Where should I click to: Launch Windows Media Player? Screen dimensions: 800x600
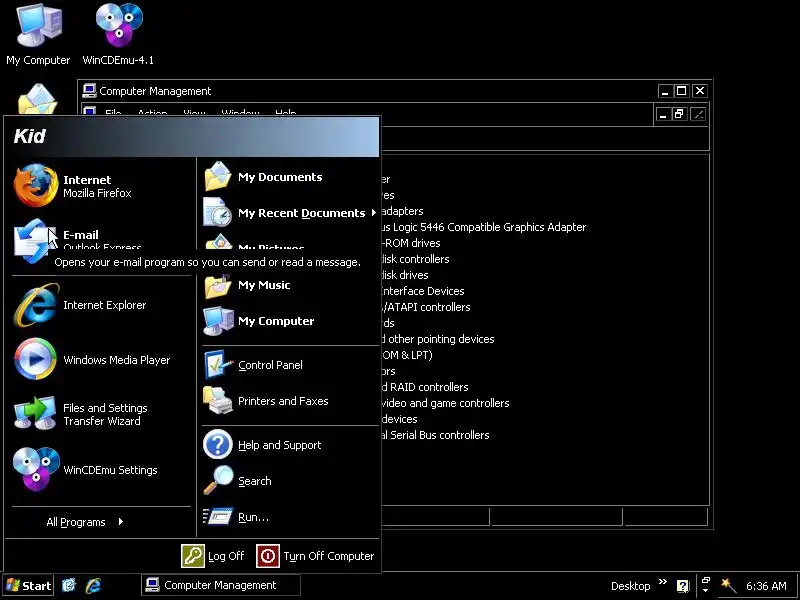tap(101, 360)
